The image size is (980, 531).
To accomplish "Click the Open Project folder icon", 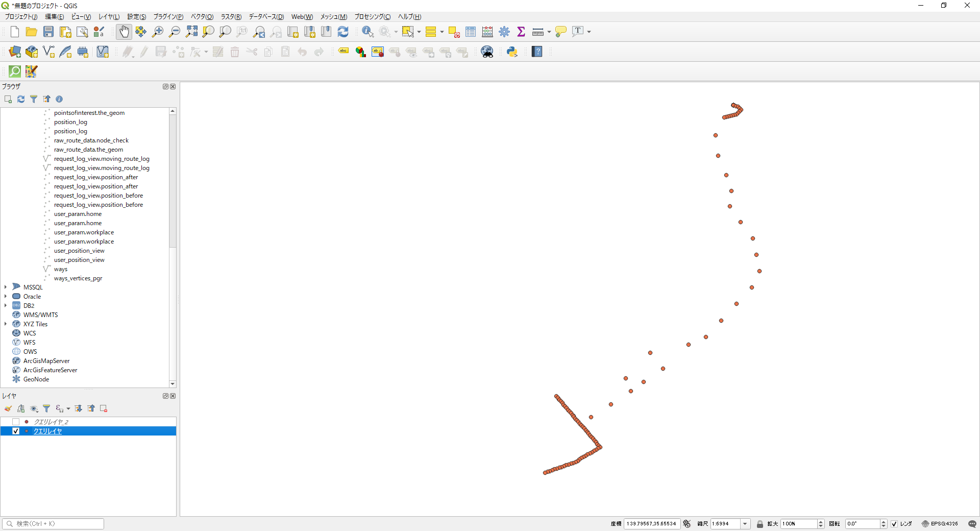I will pos(32,32).
